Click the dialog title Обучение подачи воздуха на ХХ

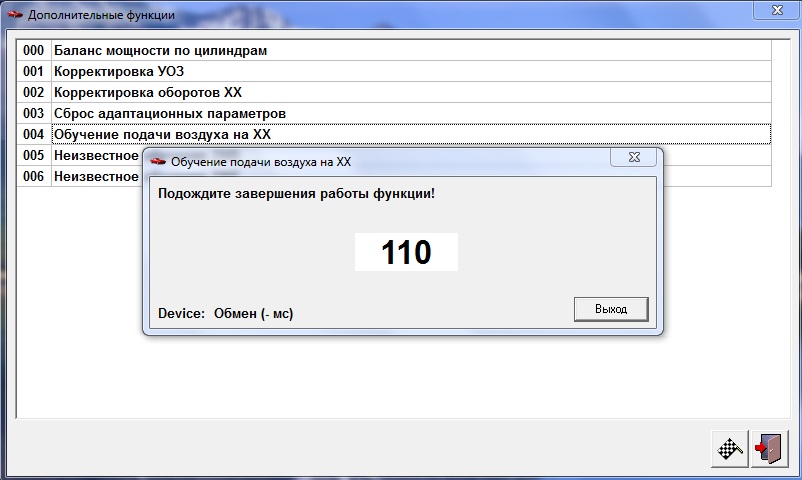(260, 161)
